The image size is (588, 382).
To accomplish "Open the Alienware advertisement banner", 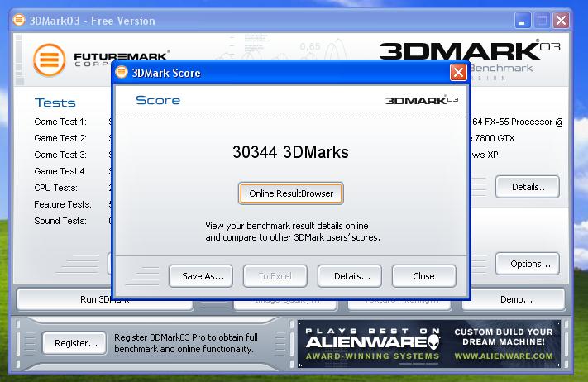I will [429, 344].
